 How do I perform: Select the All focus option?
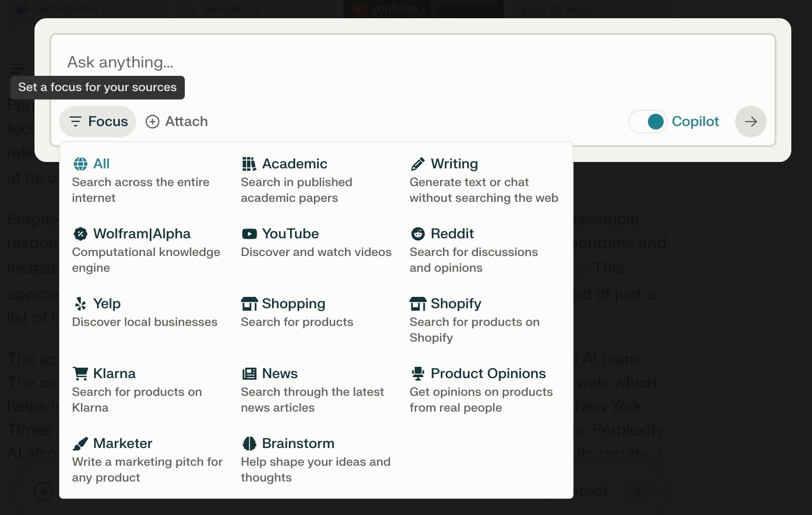click(x=148, y=180)
